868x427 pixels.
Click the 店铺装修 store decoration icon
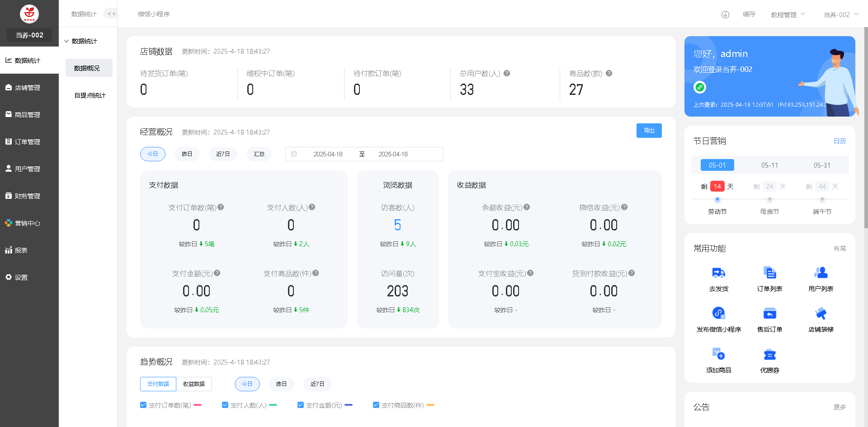[821, 313]
